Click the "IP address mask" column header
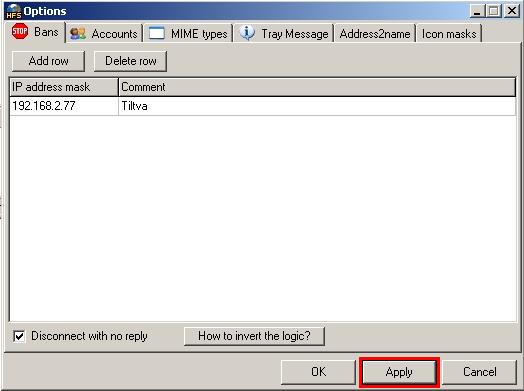The width and height of the screenshot is (524, 391). pos(64,87)
